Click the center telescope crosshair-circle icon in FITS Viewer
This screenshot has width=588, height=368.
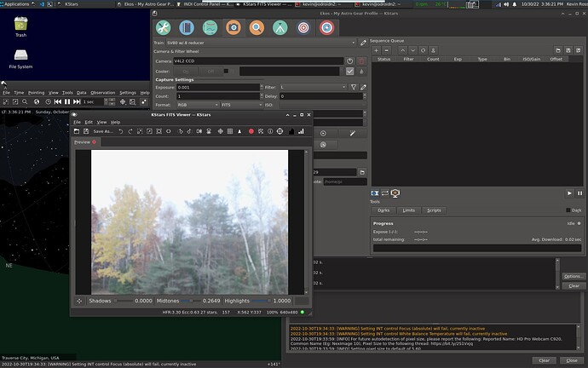280,131
